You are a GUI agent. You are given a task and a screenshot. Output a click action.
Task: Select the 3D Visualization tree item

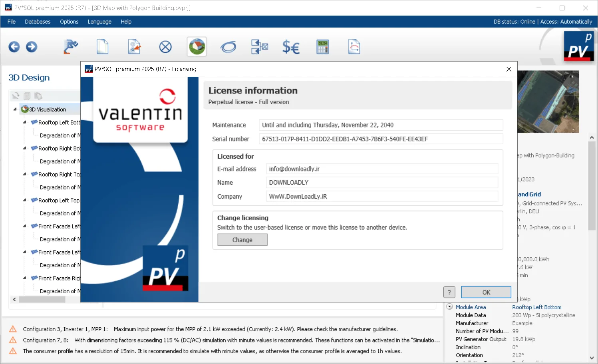pos(48,109)
